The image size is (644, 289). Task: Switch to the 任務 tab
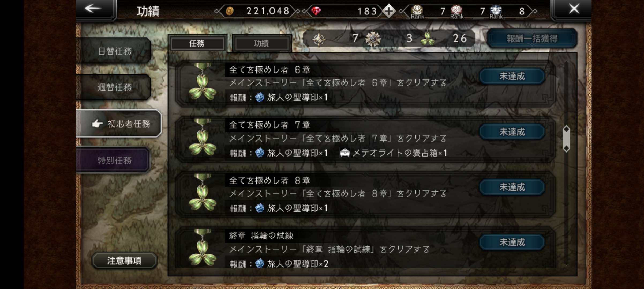tap(197, 43)
